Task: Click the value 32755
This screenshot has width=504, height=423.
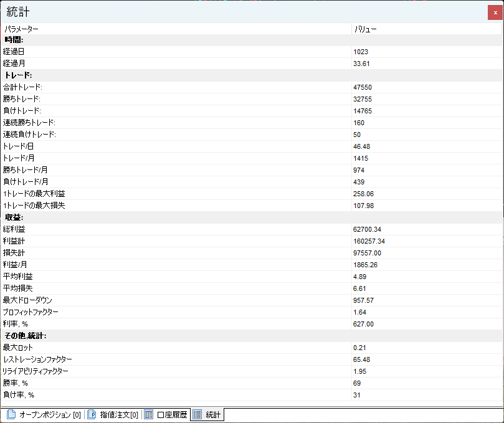Action: tap(362, 99)
